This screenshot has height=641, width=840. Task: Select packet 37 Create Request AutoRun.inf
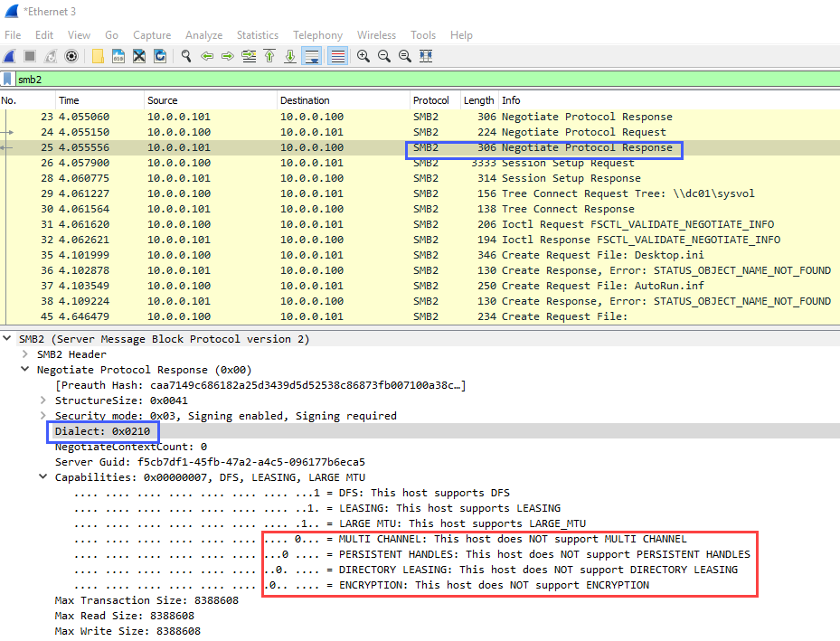[x=420, y=286]
